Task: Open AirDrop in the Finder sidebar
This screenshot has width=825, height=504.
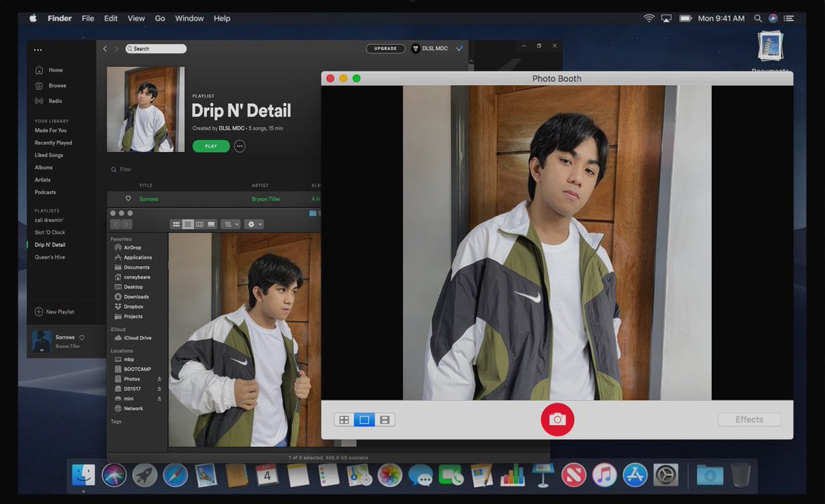Action: click(x=128, y=248)
